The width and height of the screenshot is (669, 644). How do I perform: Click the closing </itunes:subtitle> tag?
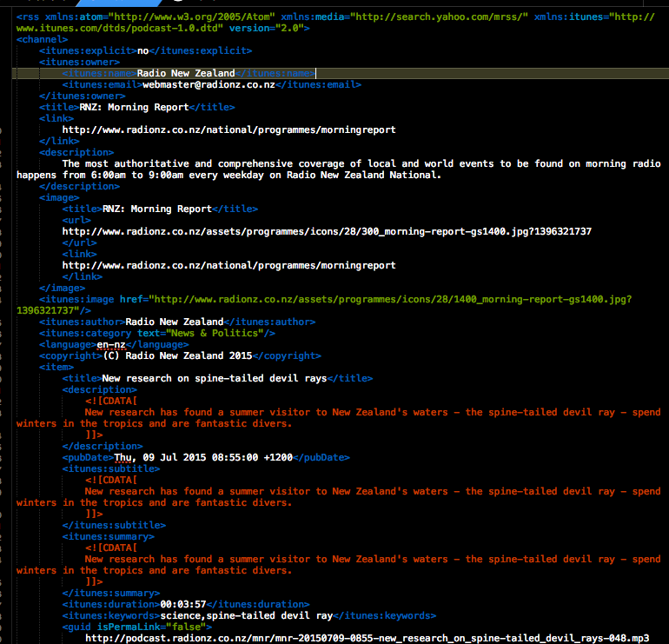[114, 525]
